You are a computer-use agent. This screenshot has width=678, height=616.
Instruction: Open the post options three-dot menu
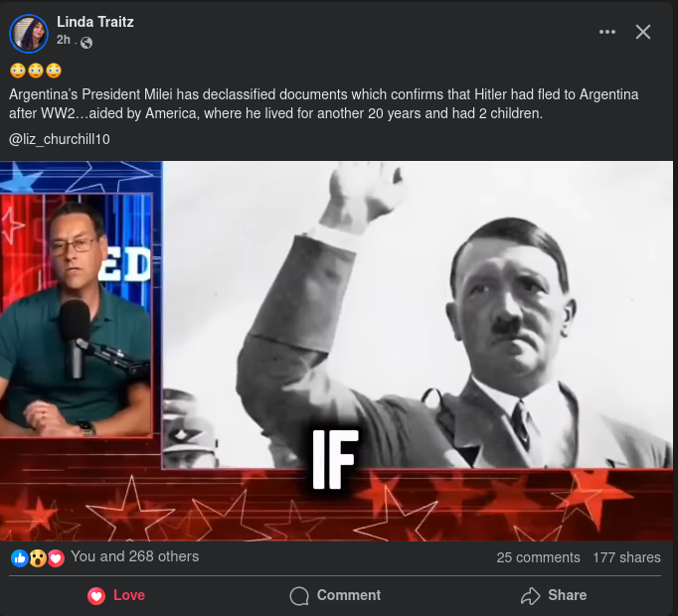[x=607, y=32]
